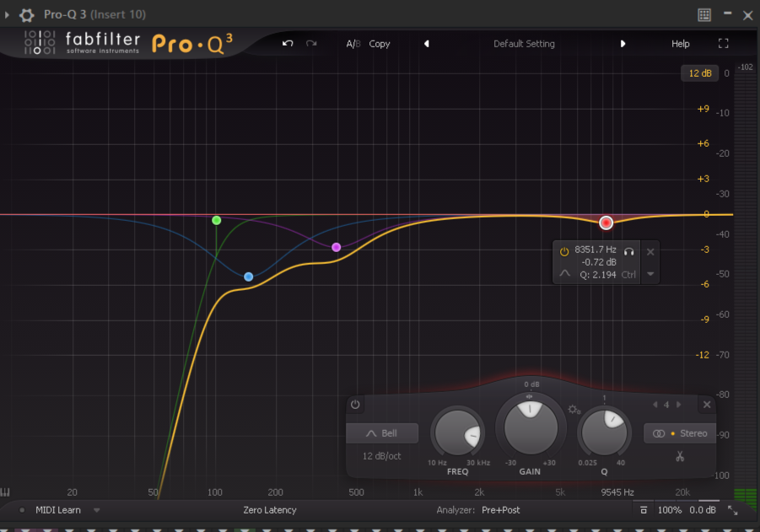The width and height of the screenshot is (760, 532).
Task: Open the Zero Latency processing mode menu
Action: tap(269, 510)
